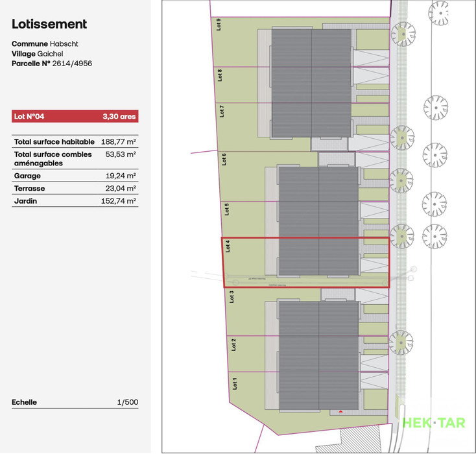Click the Terrasse 23,04 m² row
Viewport: 476px width, 454px height.
[x=75, y=188]
